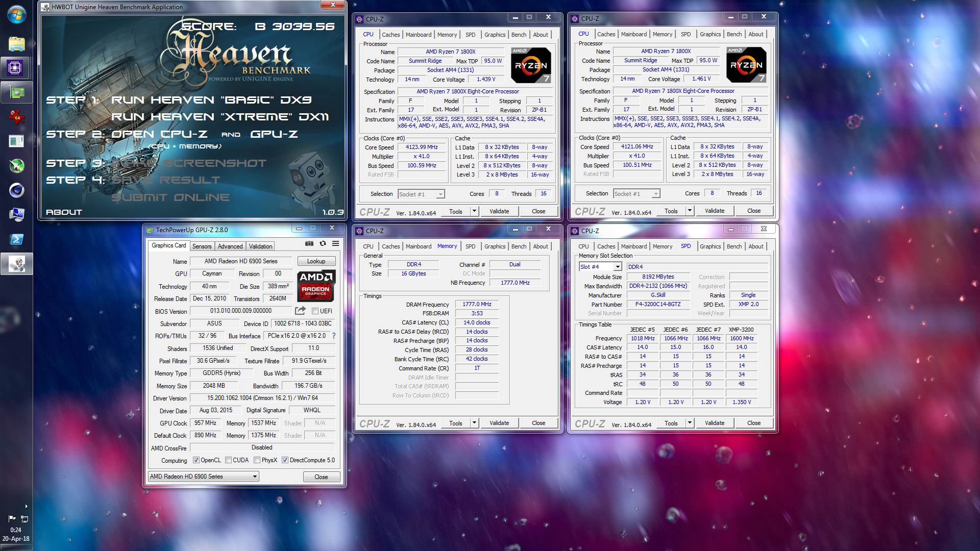This screenshot has width=980, height=551.
Task: Show hidden tray icons arrow
Action: tap(26, 507)
